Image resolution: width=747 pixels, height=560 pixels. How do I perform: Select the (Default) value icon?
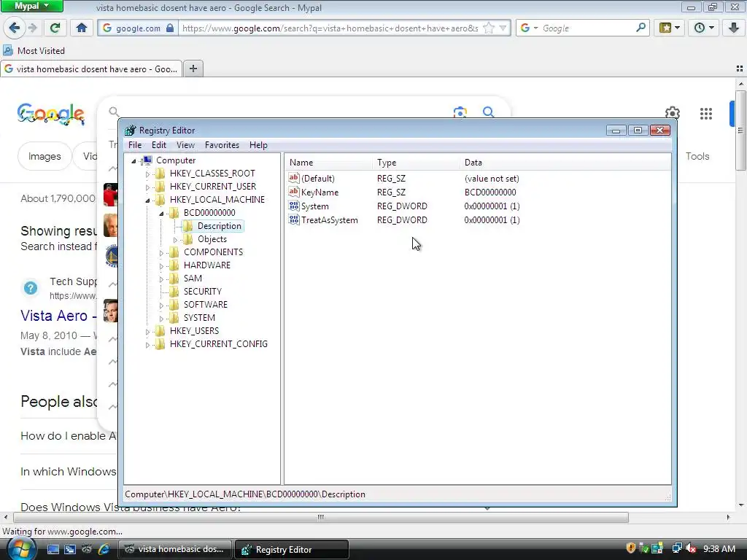coord(294,178)
